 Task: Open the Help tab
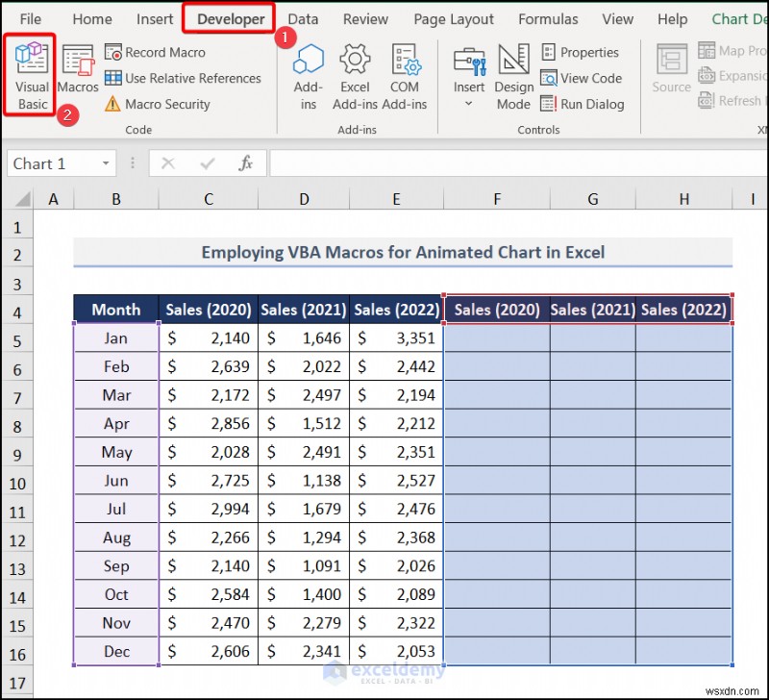[672, 19]
